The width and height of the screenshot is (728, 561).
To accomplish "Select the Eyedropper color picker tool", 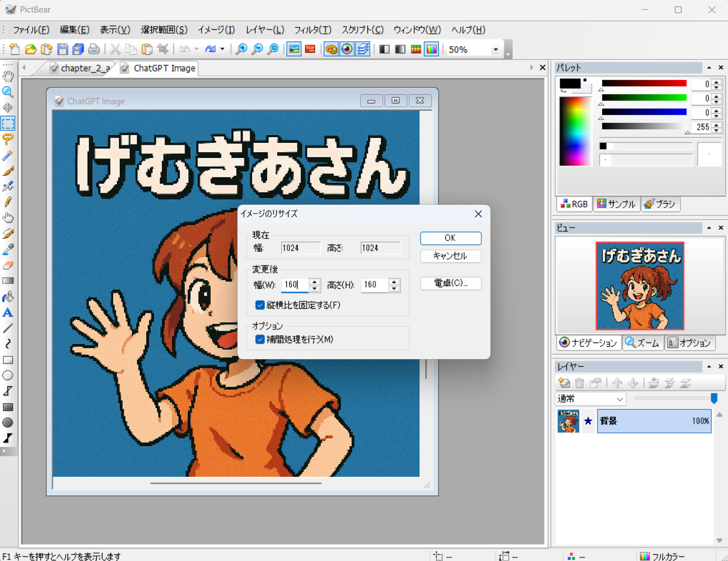I will [x=8, y=249].
